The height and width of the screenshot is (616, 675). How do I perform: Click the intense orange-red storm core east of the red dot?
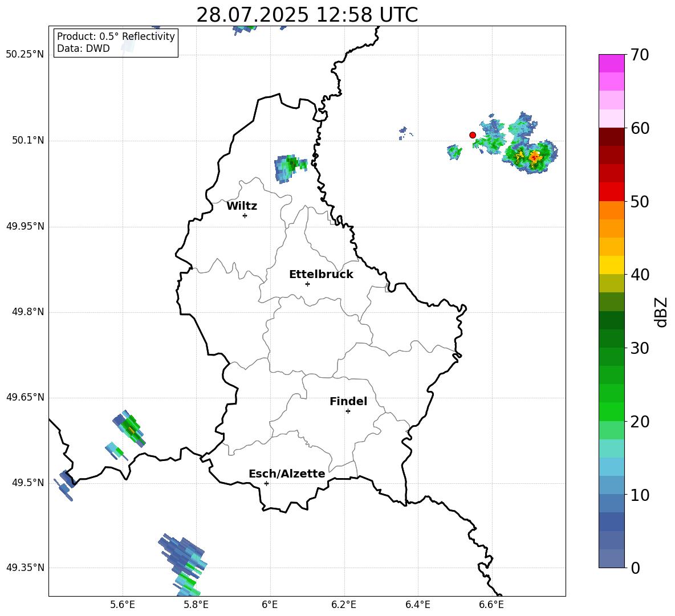pos(534,157)
